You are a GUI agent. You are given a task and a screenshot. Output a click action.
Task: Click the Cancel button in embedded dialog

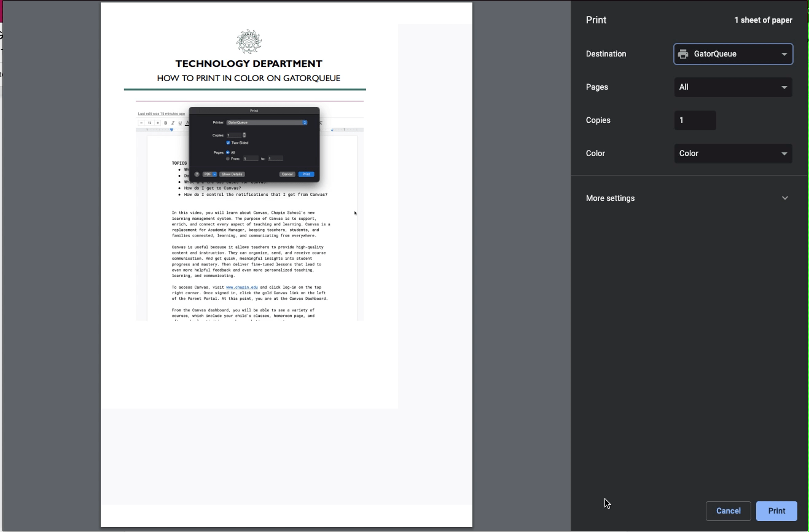click(287, 174)
